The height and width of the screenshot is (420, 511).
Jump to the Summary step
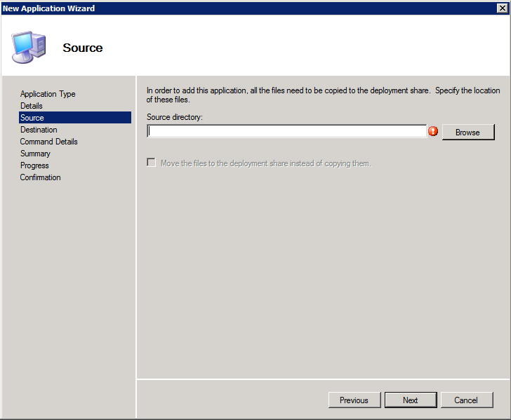[35, 154]
